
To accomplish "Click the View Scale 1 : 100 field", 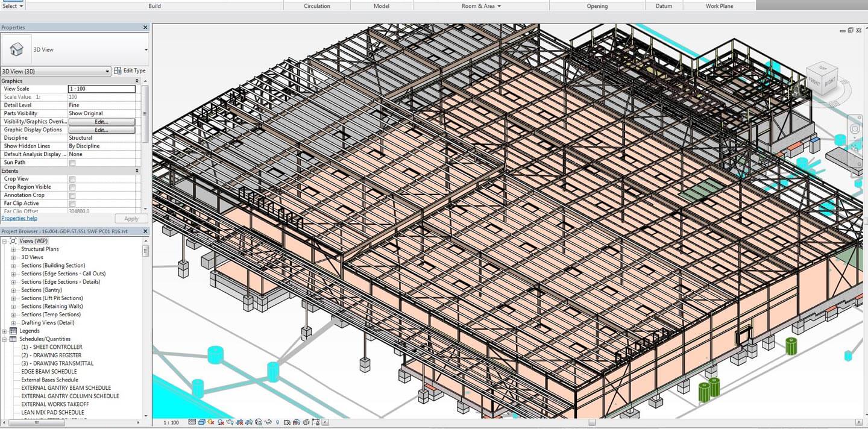I will pyautogui.click(x=101, y=89).
